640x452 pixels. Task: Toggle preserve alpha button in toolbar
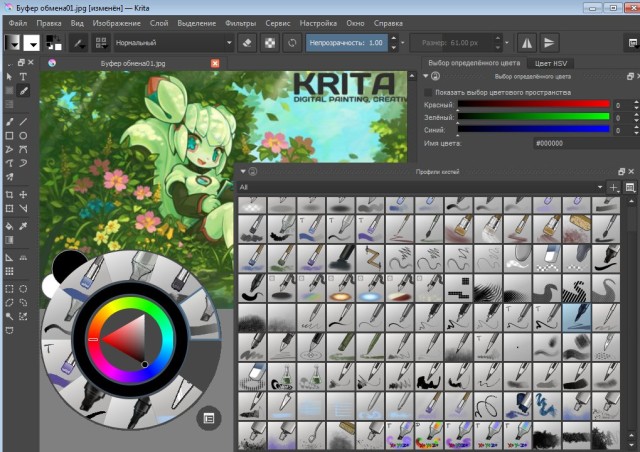tap(270, 44)
